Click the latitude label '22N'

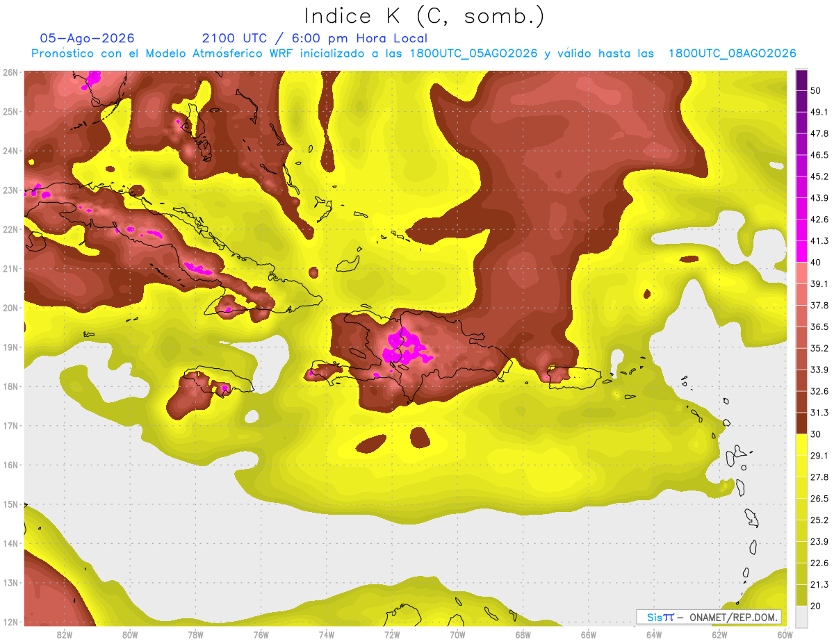point(10,229)
